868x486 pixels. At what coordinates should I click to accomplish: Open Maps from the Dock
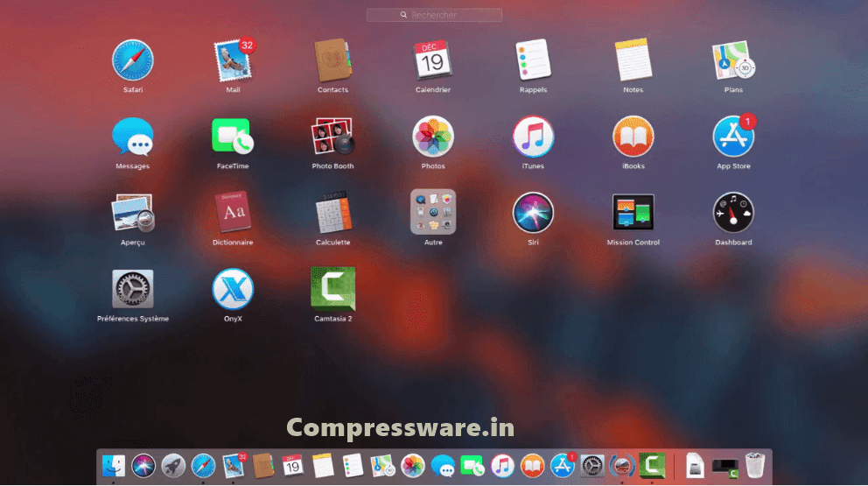pos(382,466)
